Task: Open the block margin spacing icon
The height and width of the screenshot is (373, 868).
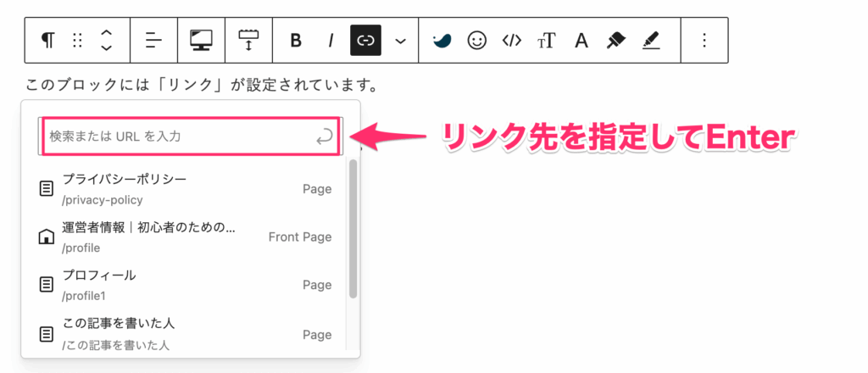Action: click(x=248, y=41)
